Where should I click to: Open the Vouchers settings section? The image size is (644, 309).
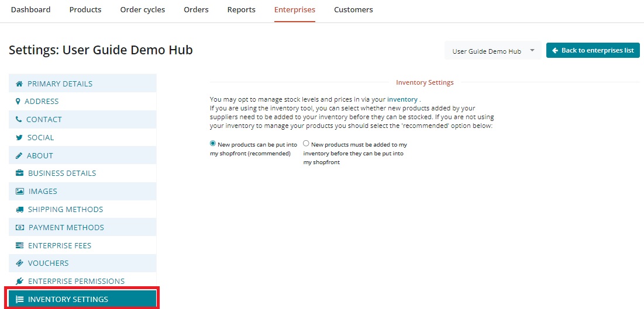pyautogui.click(x=48, y=263)
